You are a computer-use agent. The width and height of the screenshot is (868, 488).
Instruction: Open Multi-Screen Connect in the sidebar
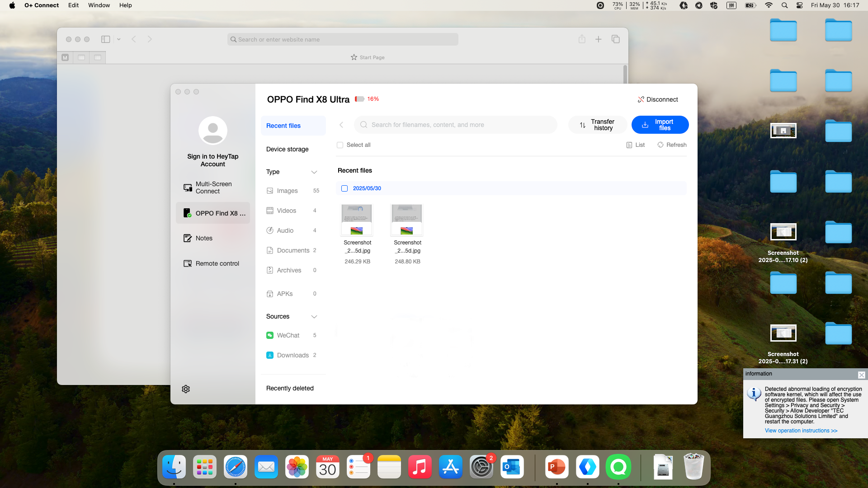(x=212, y=188)
